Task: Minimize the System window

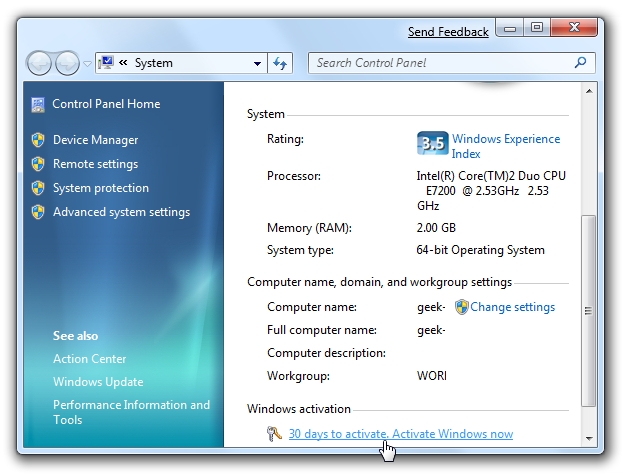Action: coord(510,28)
